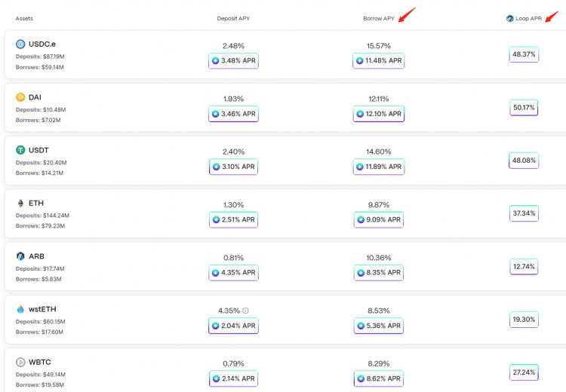Image resolution: width=566 pixels, height=392 pixels.
Task: Select the USDC.e 48.37% loop APR badge
Action: [524, 54]
